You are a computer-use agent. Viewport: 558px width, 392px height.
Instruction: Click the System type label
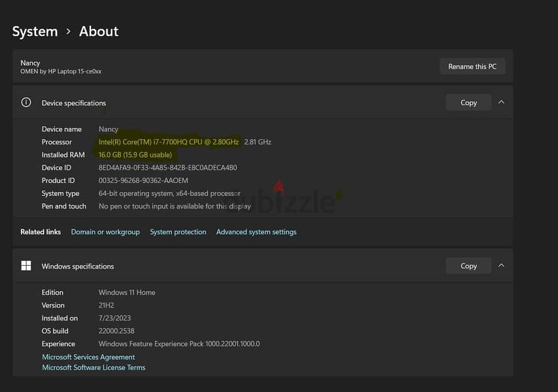60,193
